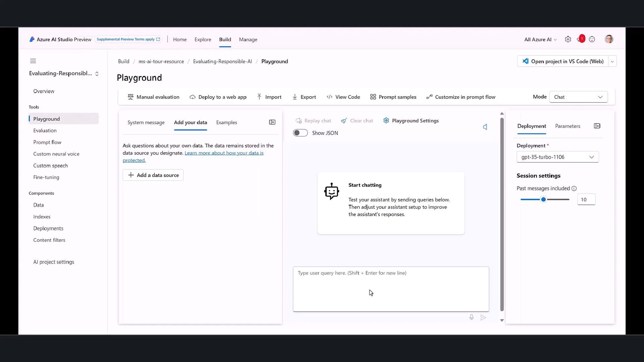Viewport: 644px width, 362px height.
Task: Click Open project in VS Code (Web)
Action: coord(563,61)
